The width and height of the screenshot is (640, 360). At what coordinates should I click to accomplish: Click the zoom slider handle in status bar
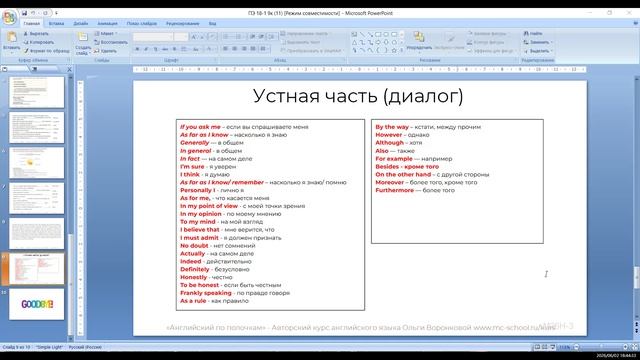(x=601, y=347)
